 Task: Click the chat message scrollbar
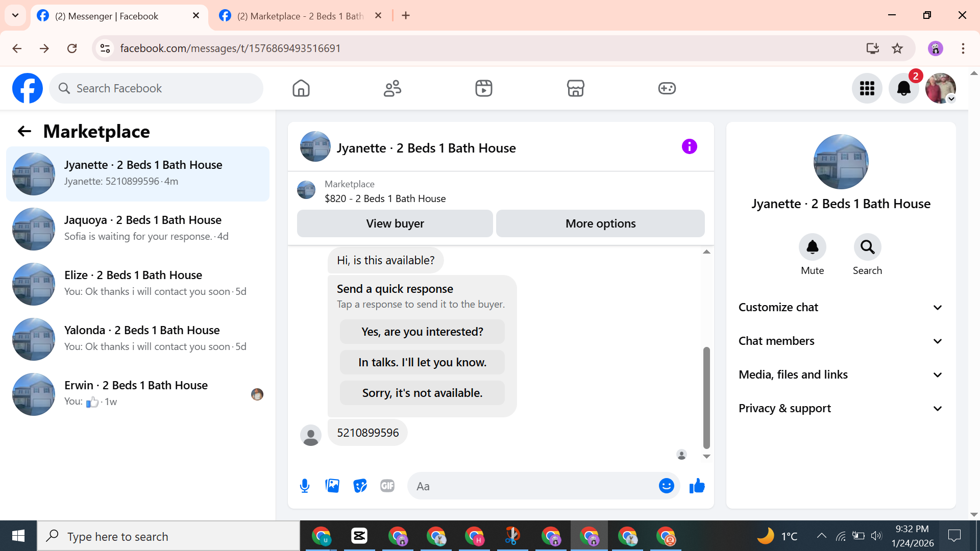coord(706,398)
